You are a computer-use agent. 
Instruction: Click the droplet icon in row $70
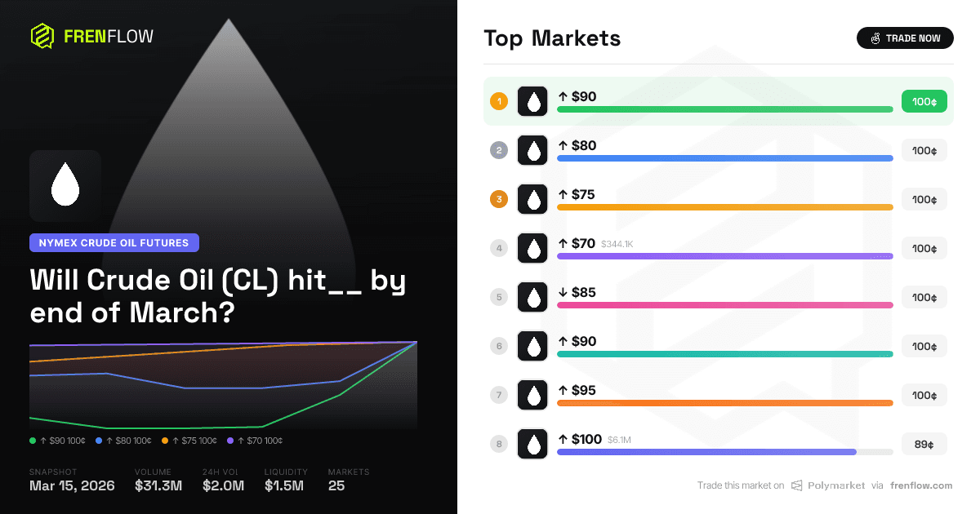coord(532,248)
